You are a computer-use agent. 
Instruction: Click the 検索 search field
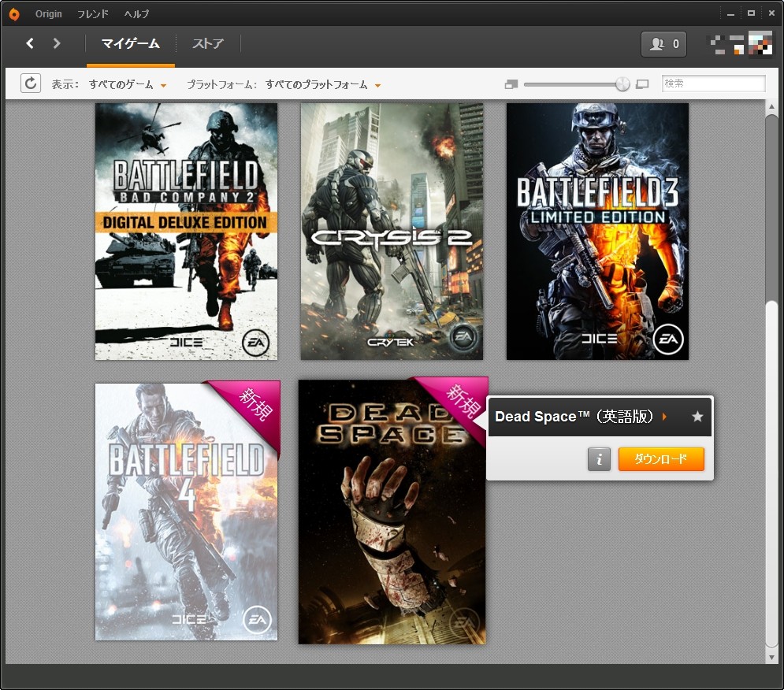coord(713,83)
